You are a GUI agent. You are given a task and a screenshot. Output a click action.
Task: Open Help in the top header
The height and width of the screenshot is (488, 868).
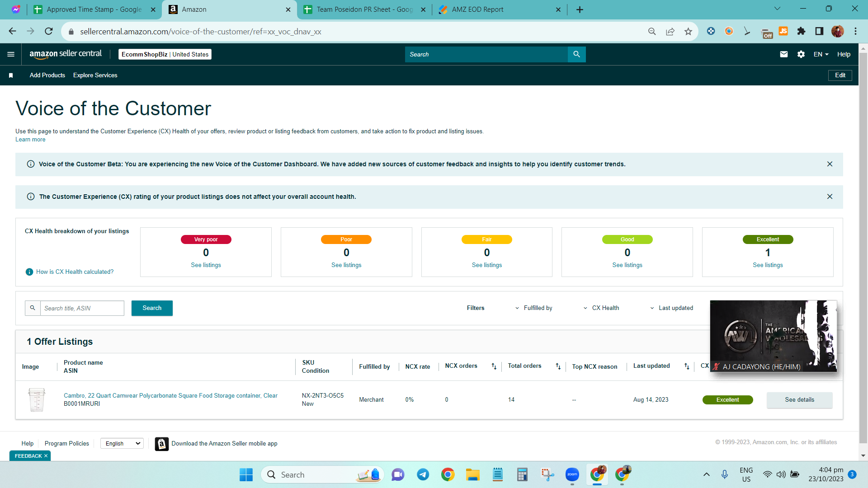click(x=844, y=54)
